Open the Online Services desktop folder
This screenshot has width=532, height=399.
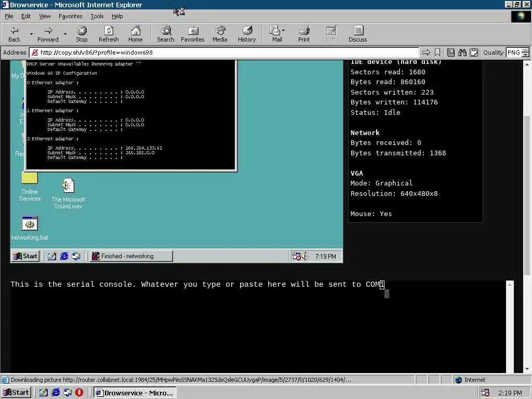pyautogui.click(x=30, y=187)
